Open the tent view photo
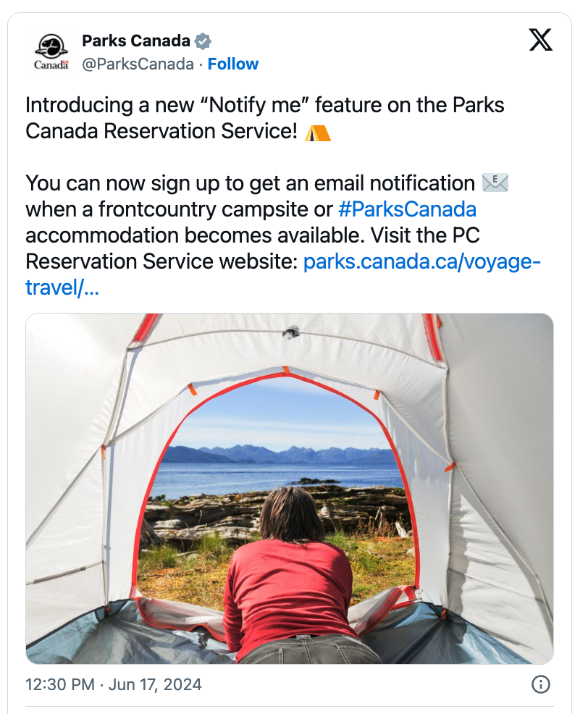The height and width of the screenshot is (714, 588). (290, 489)
